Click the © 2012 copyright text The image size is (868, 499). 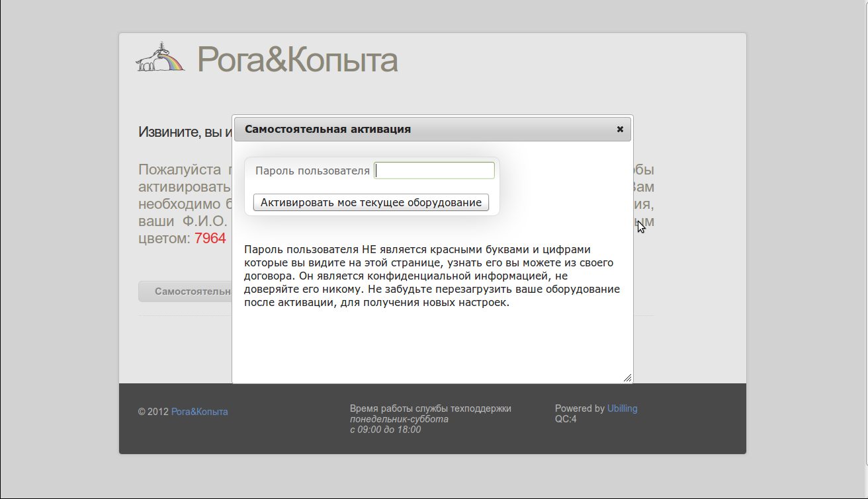click(153, 412)
